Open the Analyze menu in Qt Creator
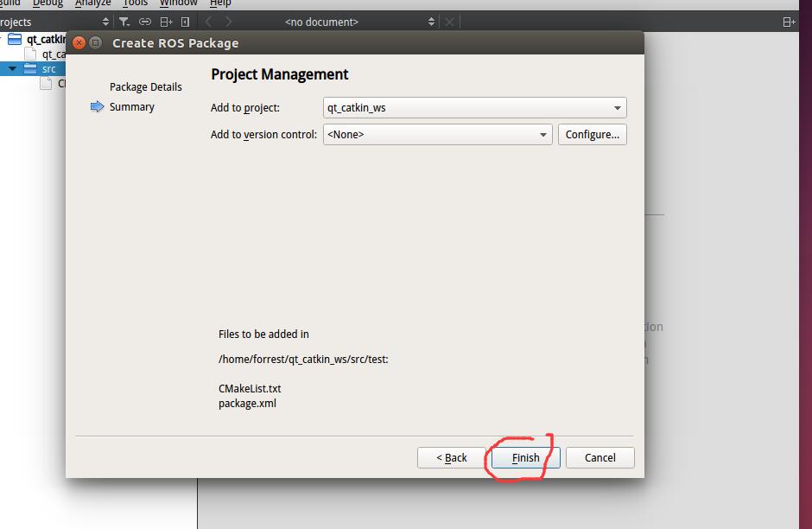812x529 pixels. coord(92,3)
